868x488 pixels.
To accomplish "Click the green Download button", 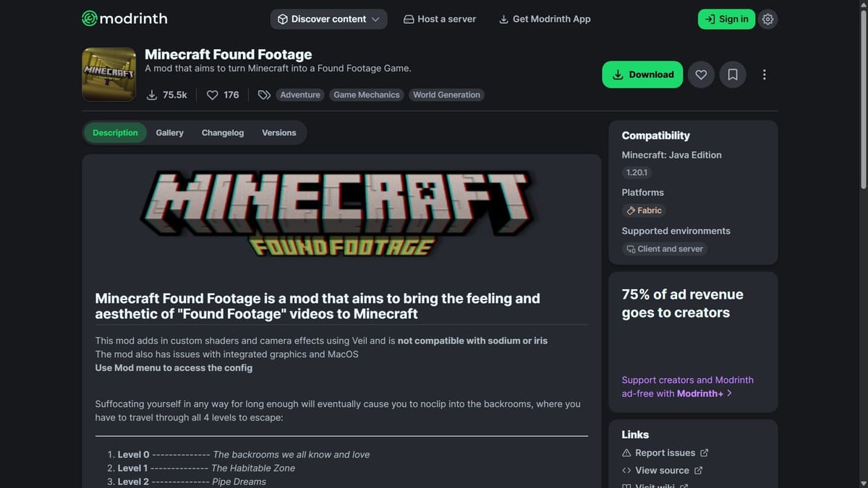I will 642,74.
